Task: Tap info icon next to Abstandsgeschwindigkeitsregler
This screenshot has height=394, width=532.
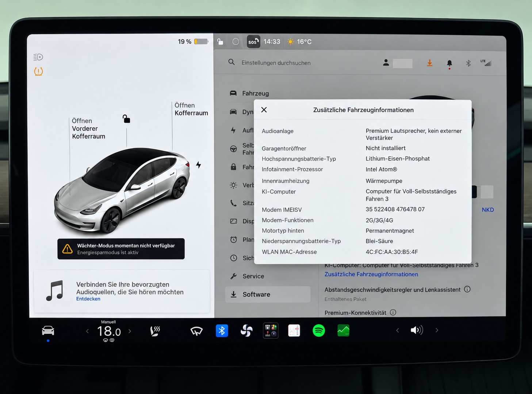Action: (467, 289)
